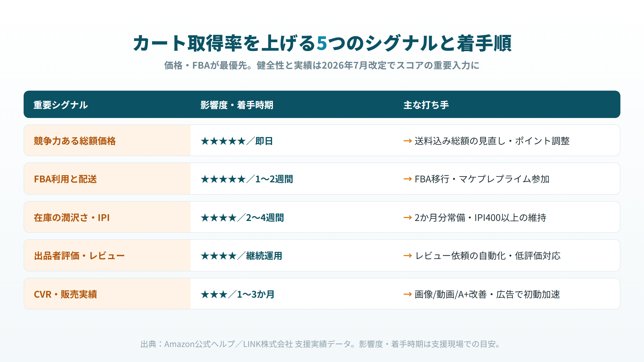Click 送料込み総額の見直し・ポイント調整 text
Viewport: 644px width, 362px height.
492,141
